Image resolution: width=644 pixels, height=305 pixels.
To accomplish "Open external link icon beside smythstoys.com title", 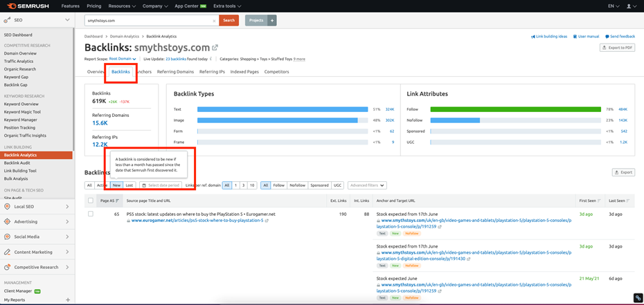I will [215, 48].
